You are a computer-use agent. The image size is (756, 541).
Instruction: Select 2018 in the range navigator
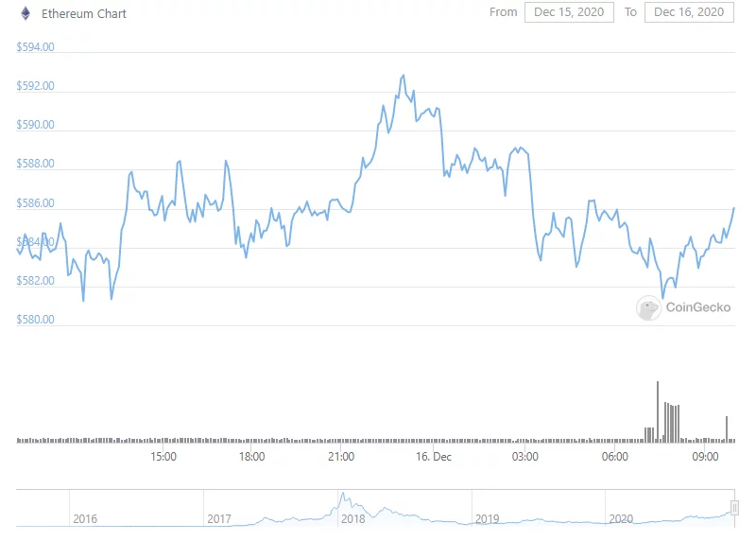point(352,519)
